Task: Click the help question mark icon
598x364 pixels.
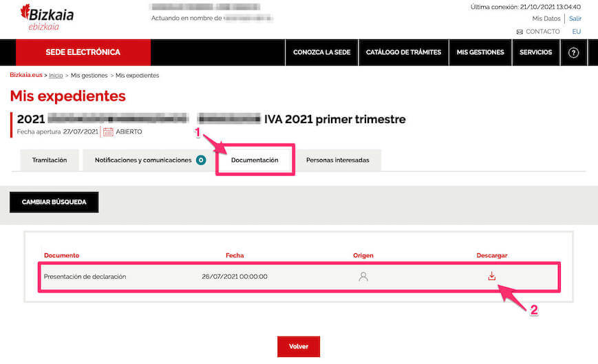Action: [573, 52]
